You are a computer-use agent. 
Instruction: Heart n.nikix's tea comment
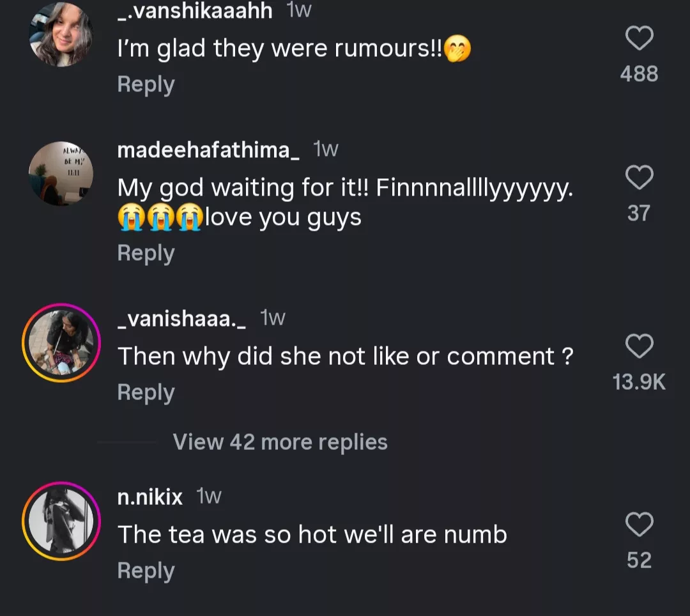(x=638, y=525)
